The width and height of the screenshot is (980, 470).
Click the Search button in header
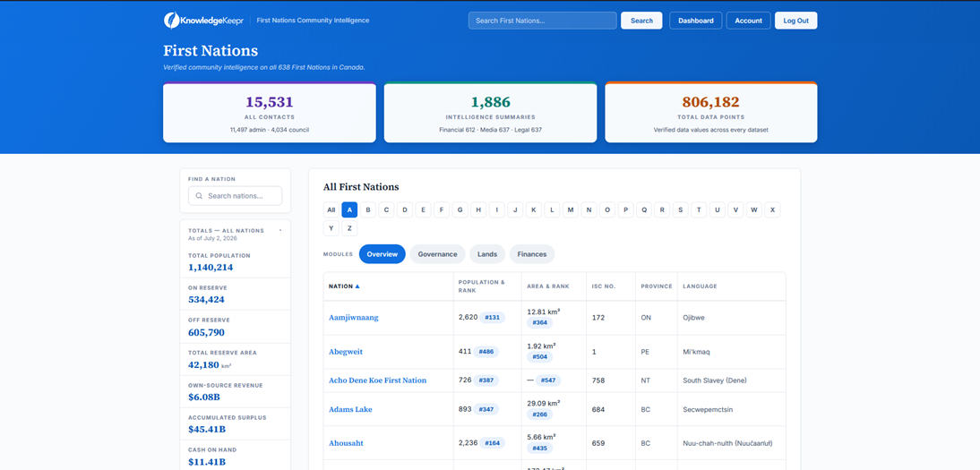pyautogui.click(x=641, y=21)
